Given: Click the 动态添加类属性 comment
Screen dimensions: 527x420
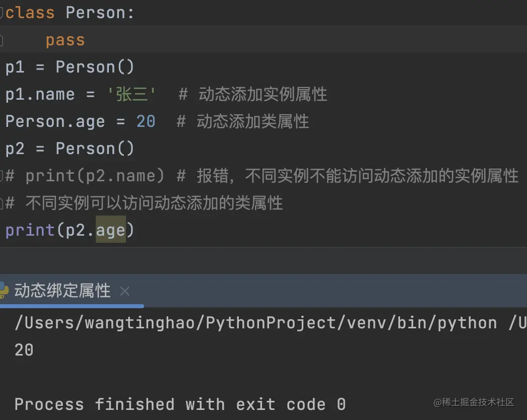Looking at the screenshot, I should (252, 121).
